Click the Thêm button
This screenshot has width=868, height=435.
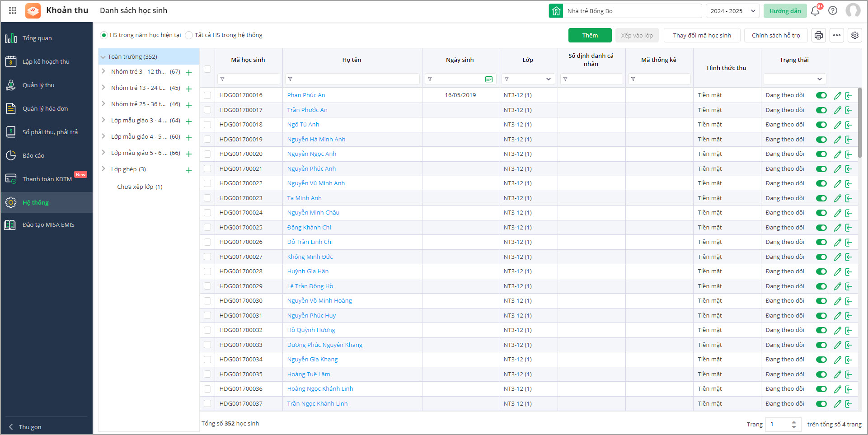tap(590, 35)
